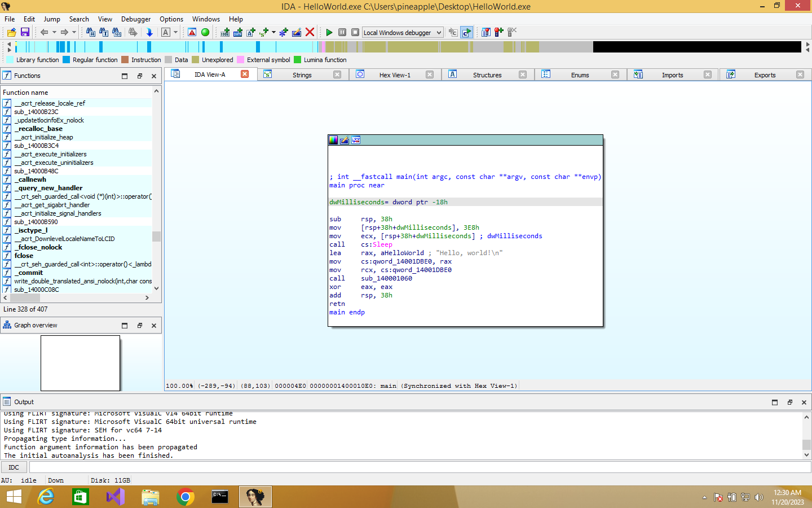Close the Graph overview panel
This screenshot has width=812, height=508.
click(154, 325)
